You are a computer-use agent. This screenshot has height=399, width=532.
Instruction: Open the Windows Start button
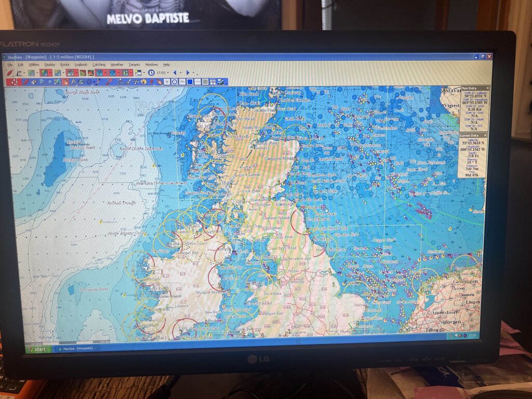click(38, 349)
